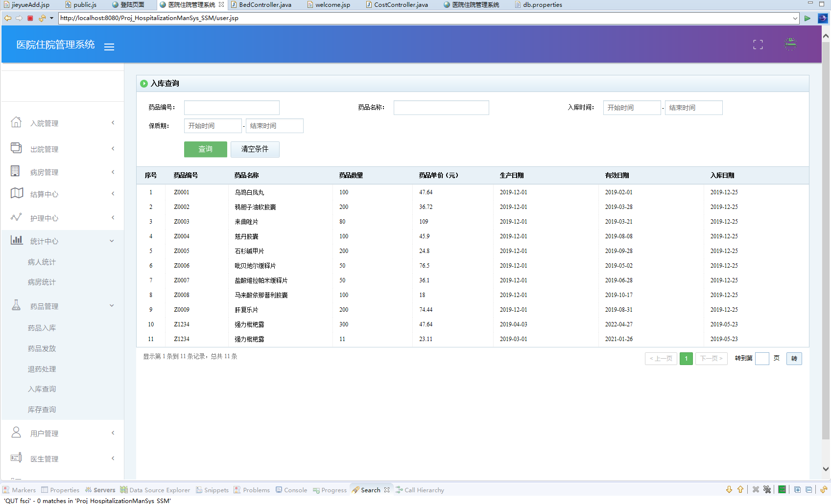This screenshot has height=504, width=831.
Task: Click the browser back arrow icon
Action: point(8,18)
